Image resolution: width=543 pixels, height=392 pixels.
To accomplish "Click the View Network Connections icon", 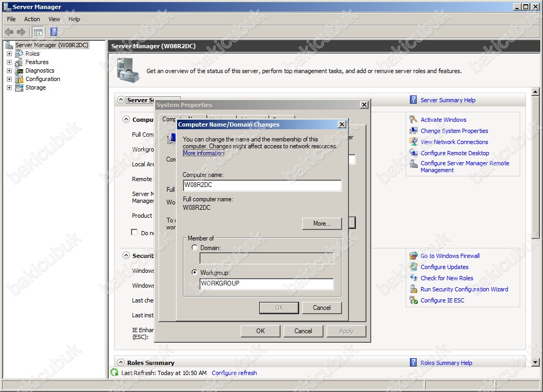I will click(x=414, y=141).
